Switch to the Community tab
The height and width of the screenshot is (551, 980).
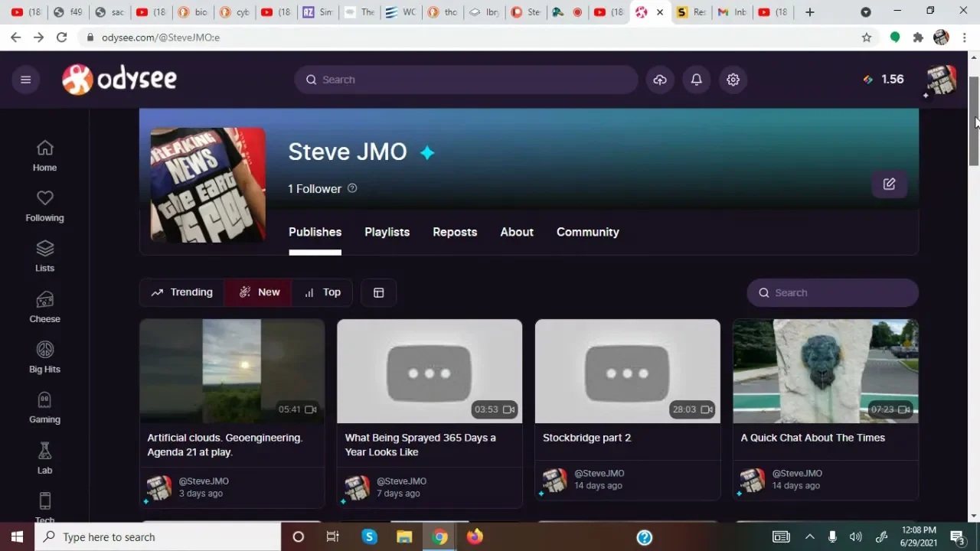pos(587,232)
